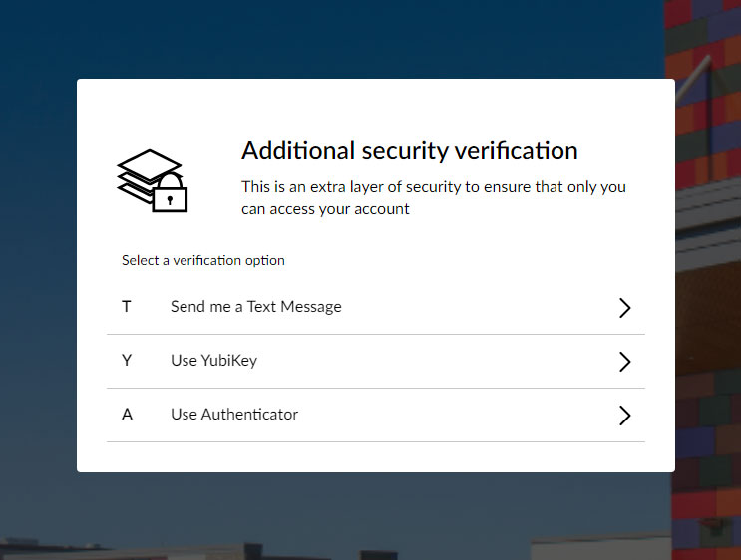
Task: Click the extra layer of security description
Action: point(434,197)
